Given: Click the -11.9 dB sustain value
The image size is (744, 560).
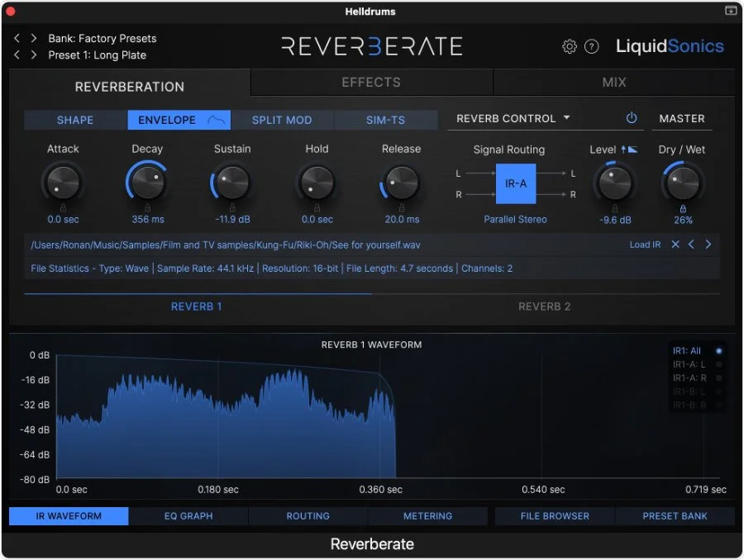Looking at the screenshot, I should (232, 220).
